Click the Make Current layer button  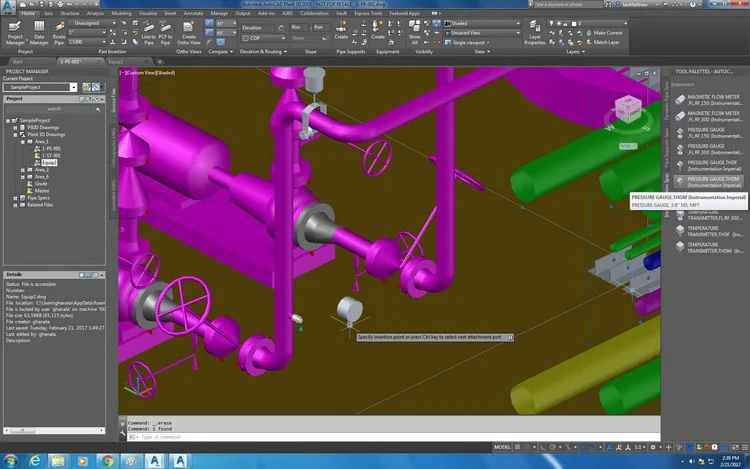tap(604, 33)
